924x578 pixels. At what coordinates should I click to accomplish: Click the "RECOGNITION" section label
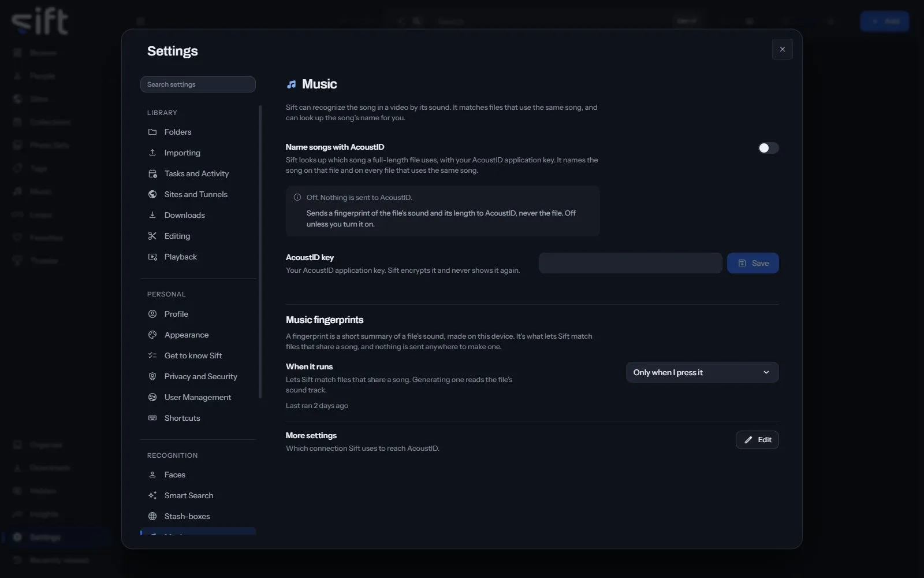(x=173, y=455)
